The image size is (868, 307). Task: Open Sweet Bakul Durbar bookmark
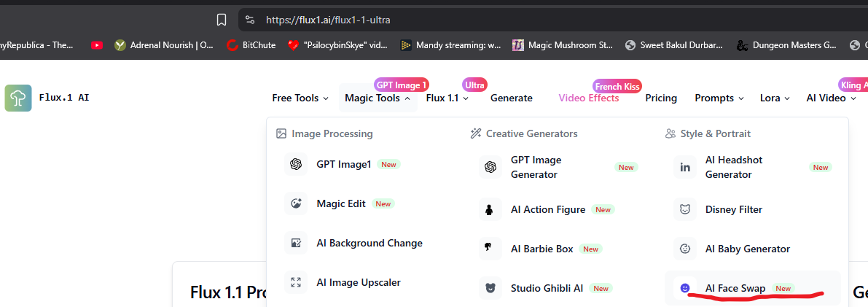tap(673, 45)
